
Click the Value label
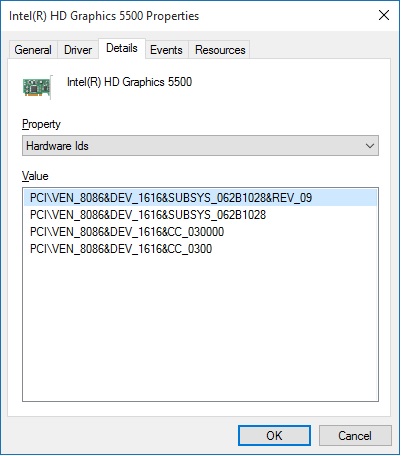35,176
